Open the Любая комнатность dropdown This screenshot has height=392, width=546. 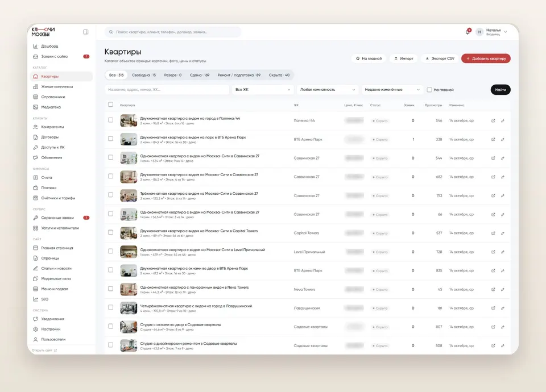[328, 90]
